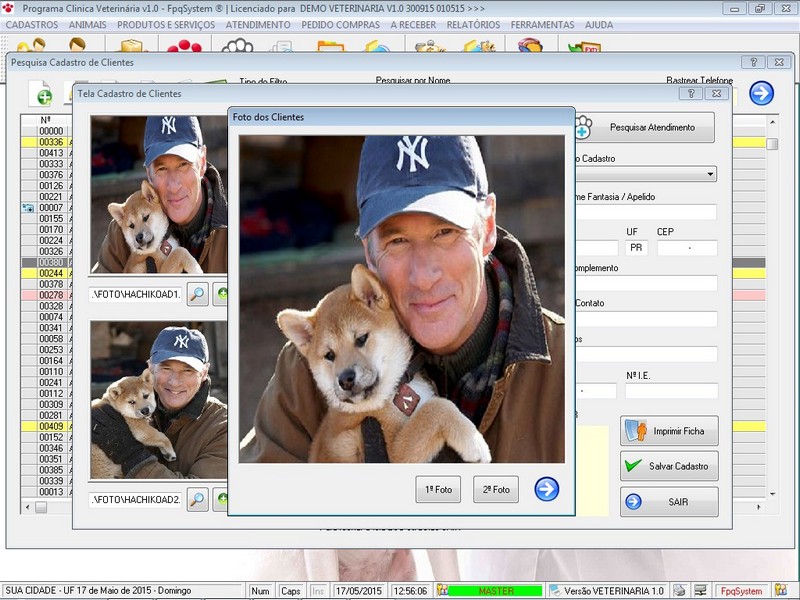The image size is (800, 600).
Task: Click the Nº I.E. input field
Action: point(671,391)
